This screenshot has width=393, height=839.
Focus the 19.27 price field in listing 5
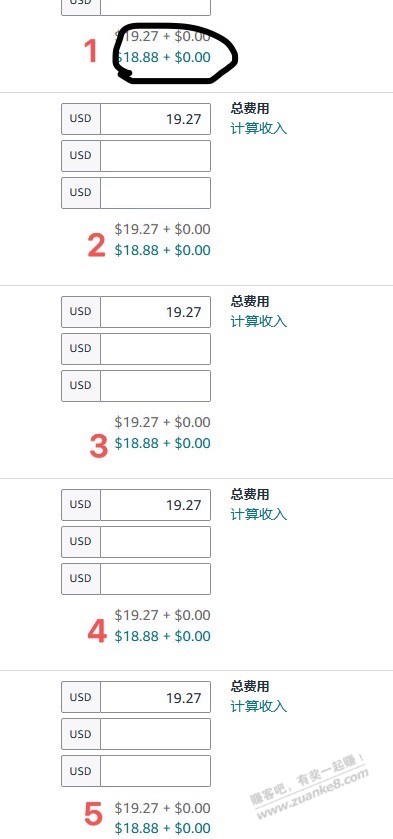pyautogui.click(x=155, y=698)
